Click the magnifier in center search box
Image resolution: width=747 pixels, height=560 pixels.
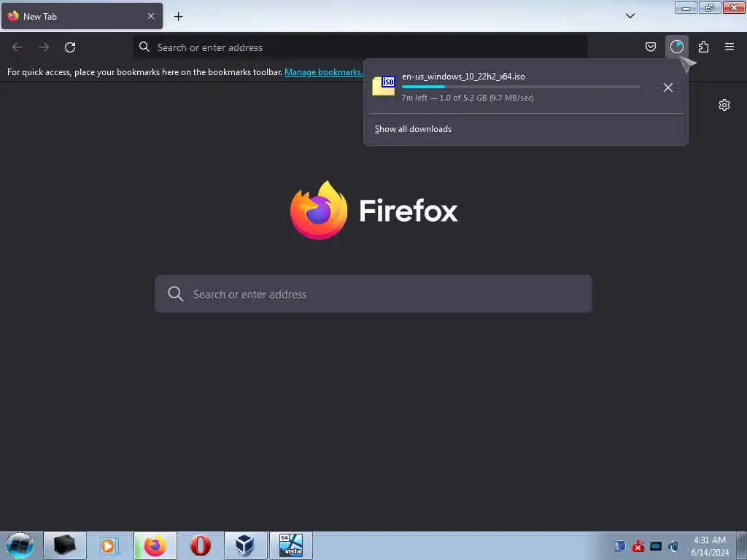pos(175,294)
